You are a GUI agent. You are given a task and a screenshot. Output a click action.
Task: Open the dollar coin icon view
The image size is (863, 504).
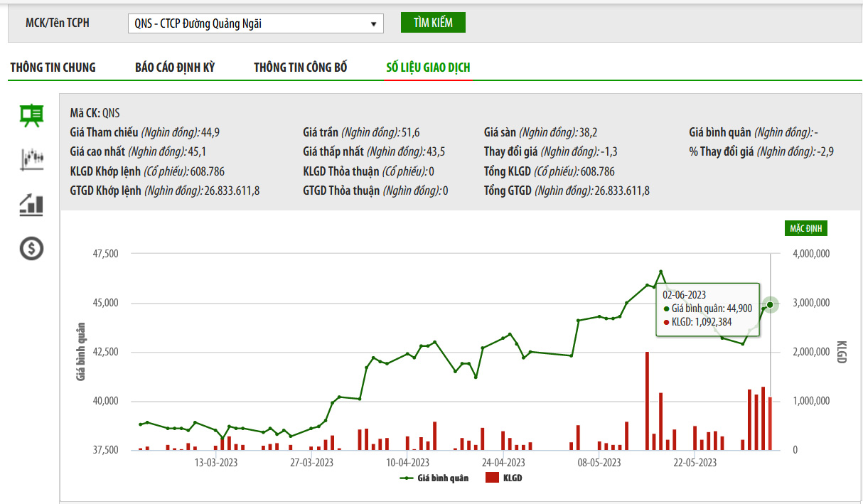pyautogui.click(x=31, y=248)
